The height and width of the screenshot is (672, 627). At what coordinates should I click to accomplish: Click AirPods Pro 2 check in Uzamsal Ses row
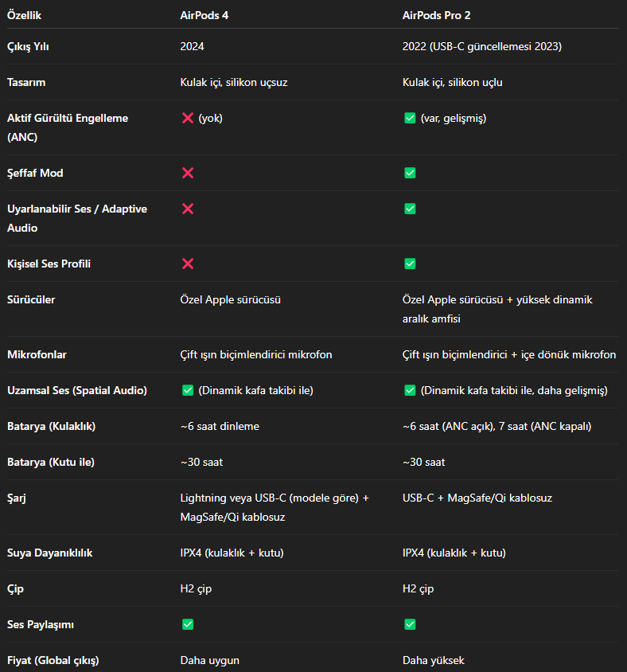pos(410,390)
